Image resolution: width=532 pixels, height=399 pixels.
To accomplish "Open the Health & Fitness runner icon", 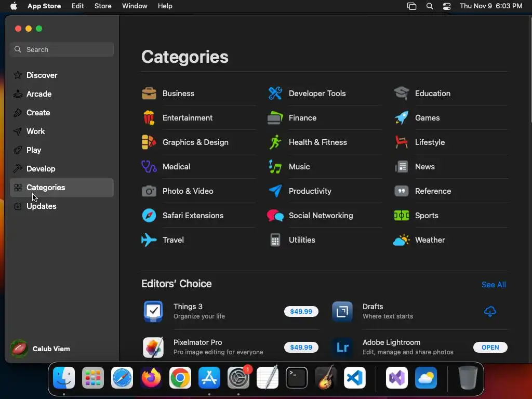I will click(x=275, y=142).
